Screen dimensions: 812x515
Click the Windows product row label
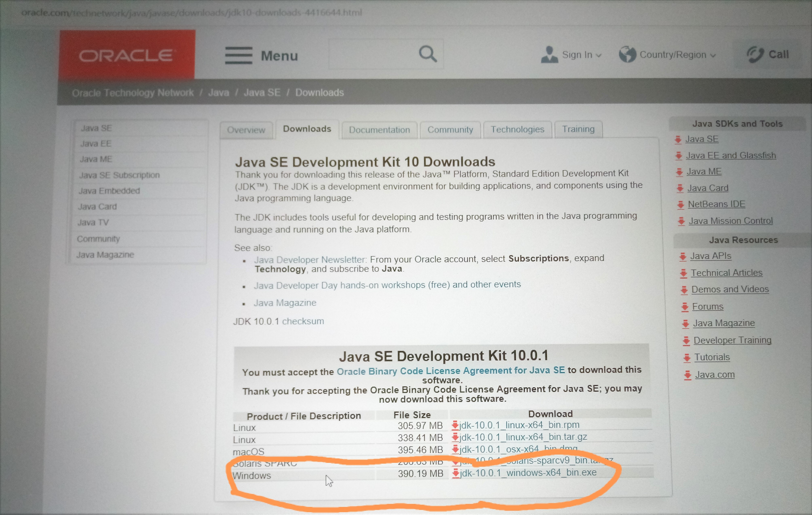(252, 476)
